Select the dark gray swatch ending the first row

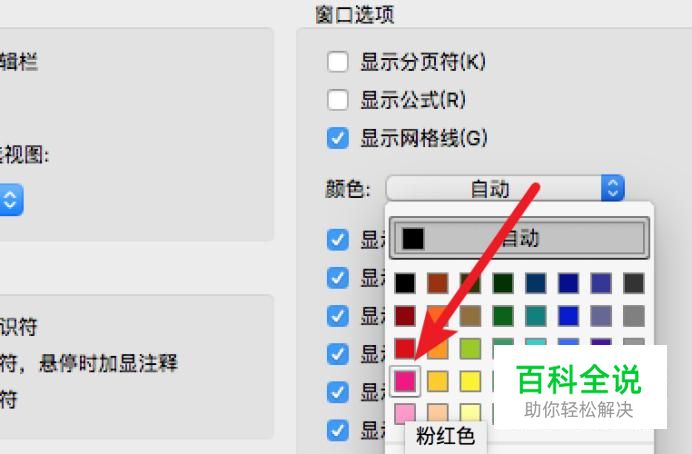(x=634, y=283)
